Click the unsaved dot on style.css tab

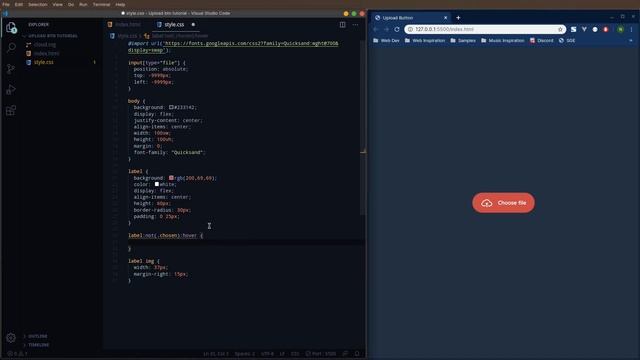[x=193, y=24]
